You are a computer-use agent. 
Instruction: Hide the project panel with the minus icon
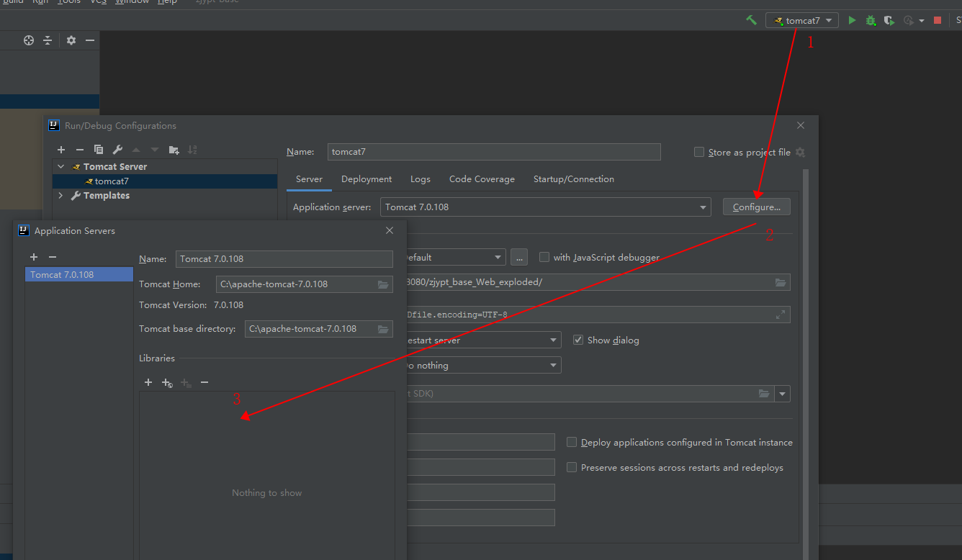90,40
